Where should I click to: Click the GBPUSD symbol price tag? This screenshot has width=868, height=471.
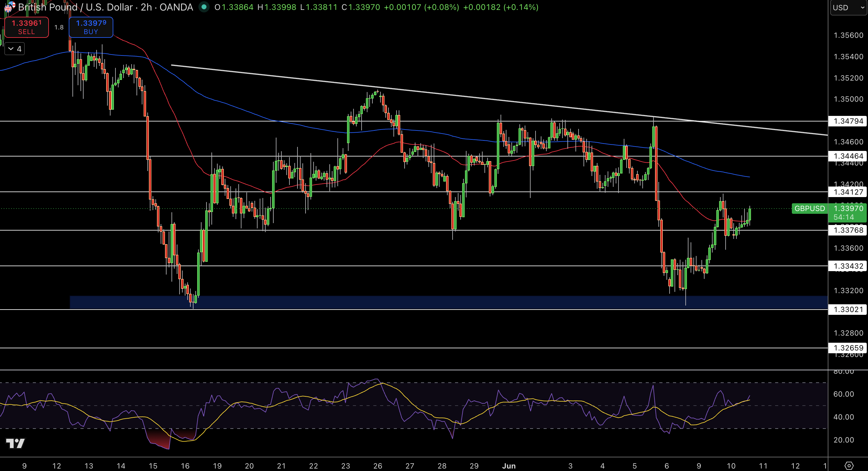[810, 209]
